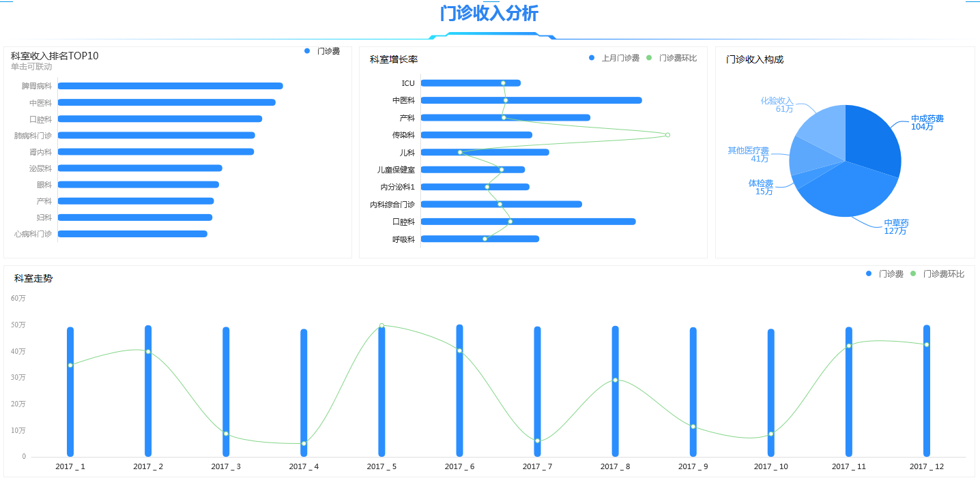The image size is (980, 478).
Task: Select the 2017_6 trend bar
Action: coord(459,391)
